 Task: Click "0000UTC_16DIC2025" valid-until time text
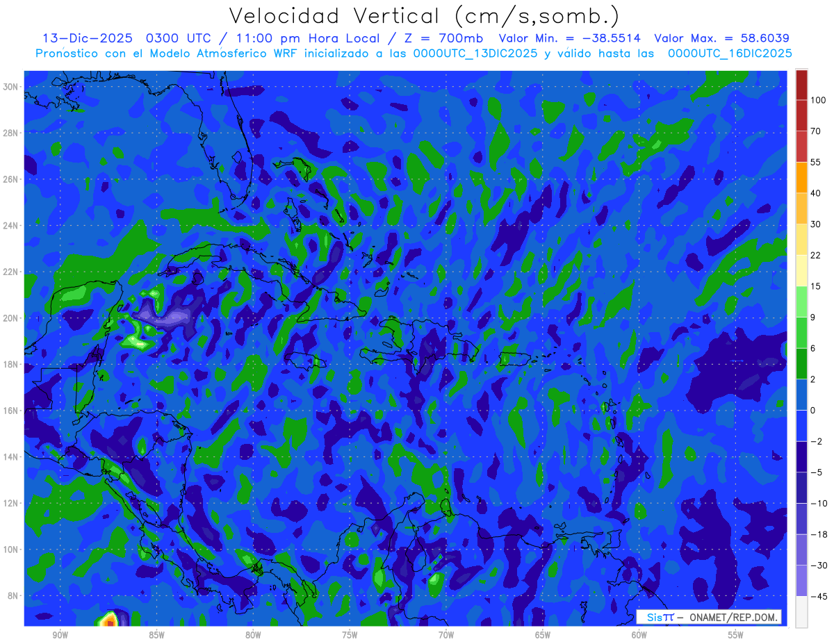pyautogui.click(x=730, y=53)
